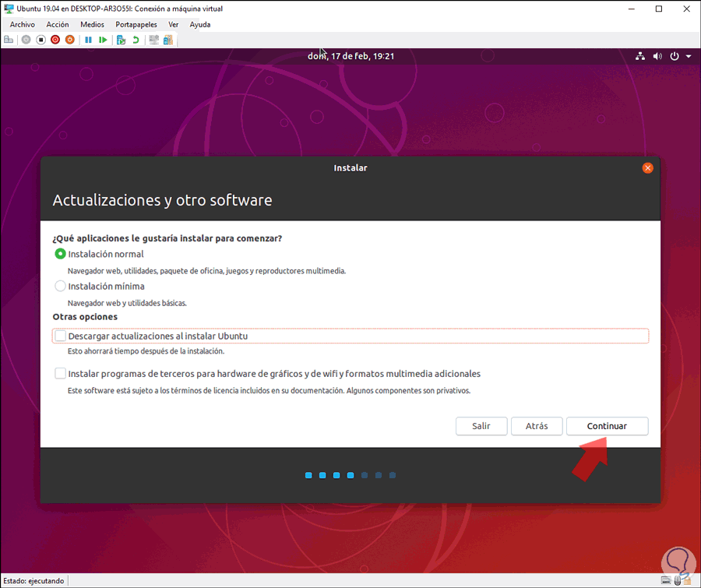Click the green Reset/Resume toolbar icon
The width and height of the screenshot is (701, 588).
103,40
